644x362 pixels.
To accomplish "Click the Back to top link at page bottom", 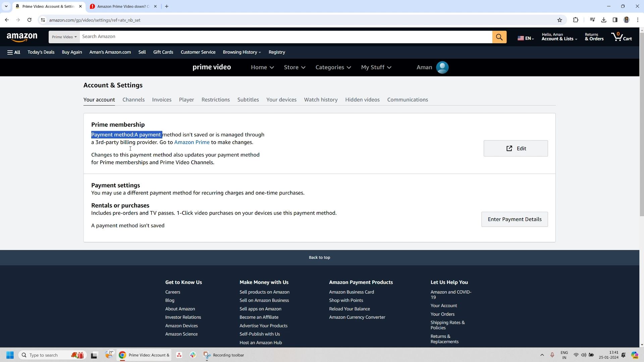I will click(319, 257).
